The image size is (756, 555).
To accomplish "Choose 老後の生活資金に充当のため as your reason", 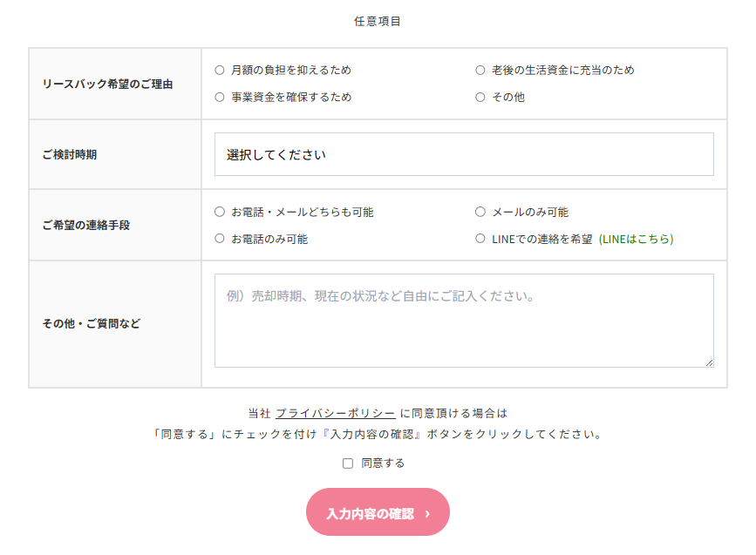I will (x=479, y=70).
